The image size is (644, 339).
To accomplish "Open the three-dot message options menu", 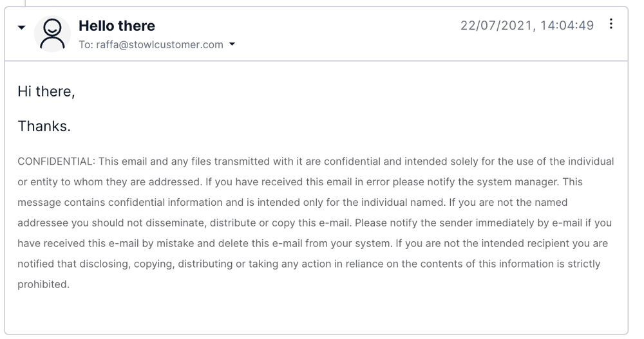I will pyautogui.click(x=611, y=24).
